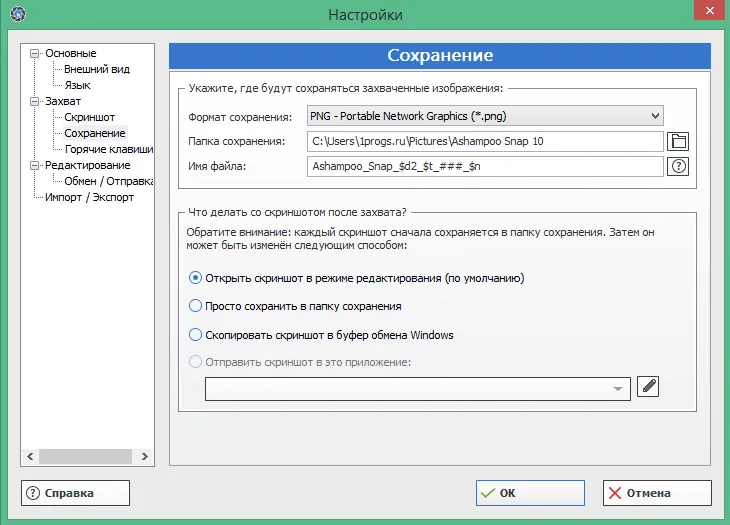The height and width of the screenshot is (525, 730).
Task: Collapse the Захват tree node
Action: [34, 101]
